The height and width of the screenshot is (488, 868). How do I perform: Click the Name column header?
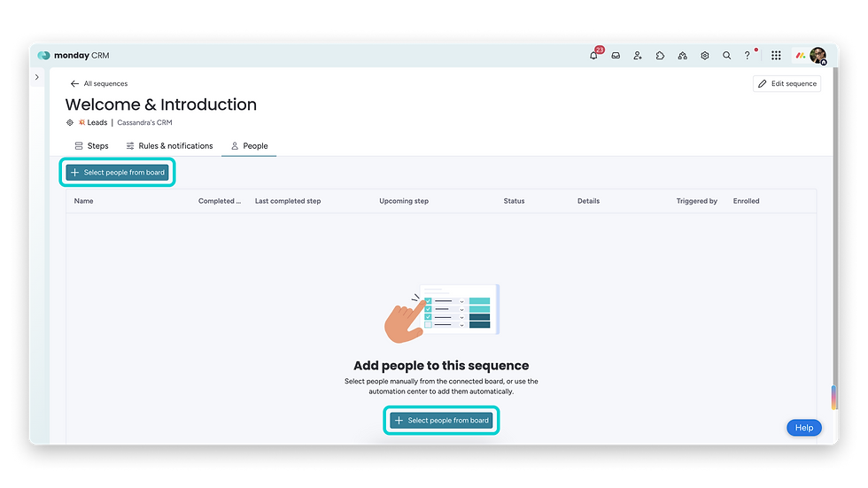point(83,201)
